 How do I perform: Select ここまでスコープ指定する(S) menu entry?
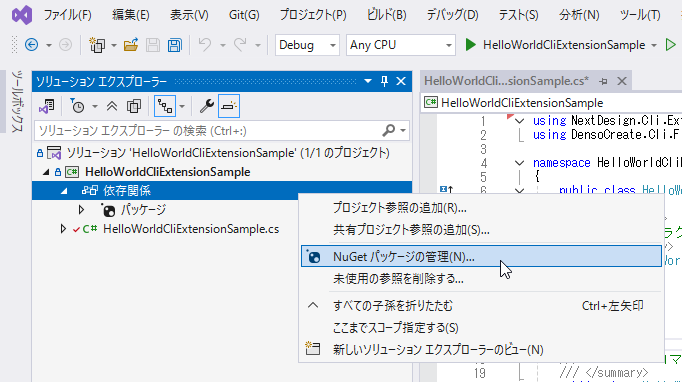pyautogui.click(x=481, y=328)
